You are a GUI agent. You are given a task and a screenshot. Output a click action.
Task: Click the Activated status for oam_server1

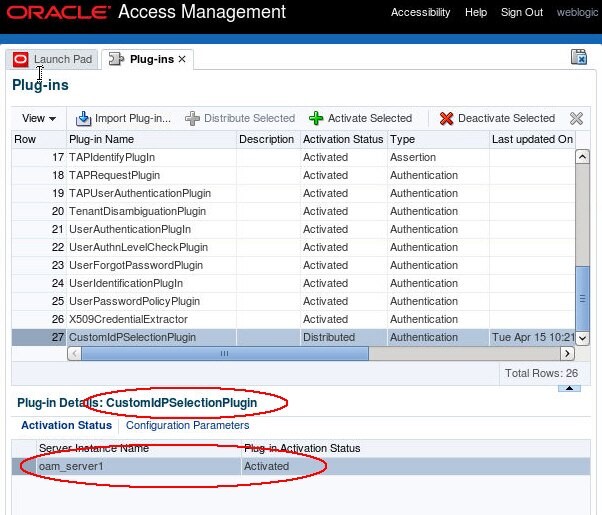click(266, 466)
